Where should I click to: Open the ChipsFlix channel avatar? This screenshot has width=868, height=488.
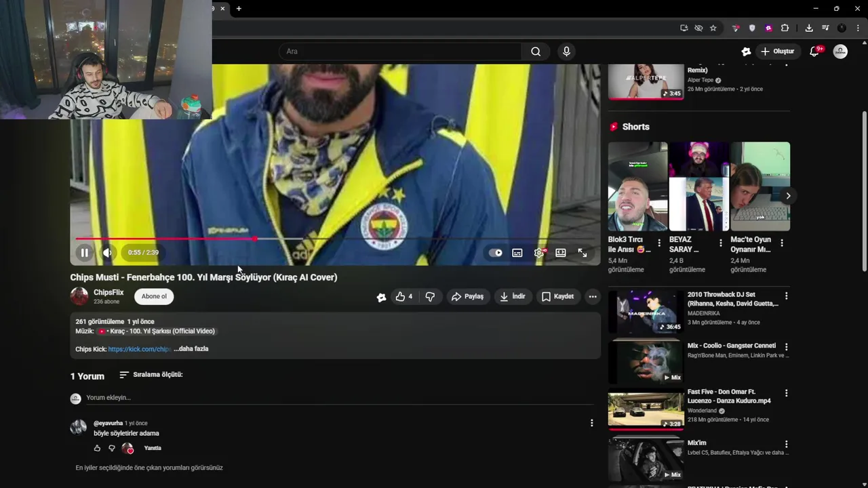tap(79, 296)
